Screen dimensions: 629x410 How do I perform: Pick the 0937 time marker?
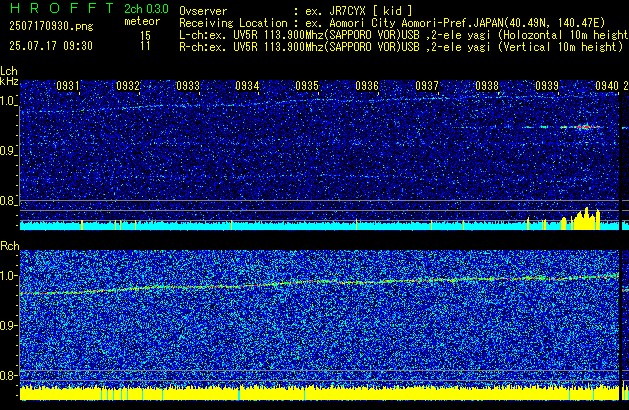tap(427, 86)
